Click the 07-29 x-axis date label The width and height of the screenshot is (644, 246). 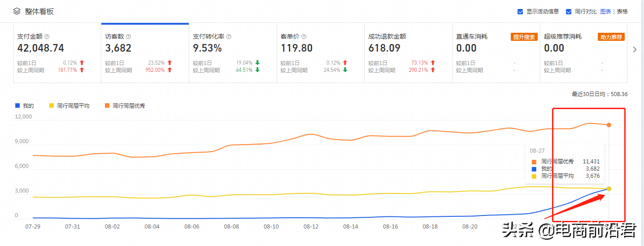click(x=33, y=227)
